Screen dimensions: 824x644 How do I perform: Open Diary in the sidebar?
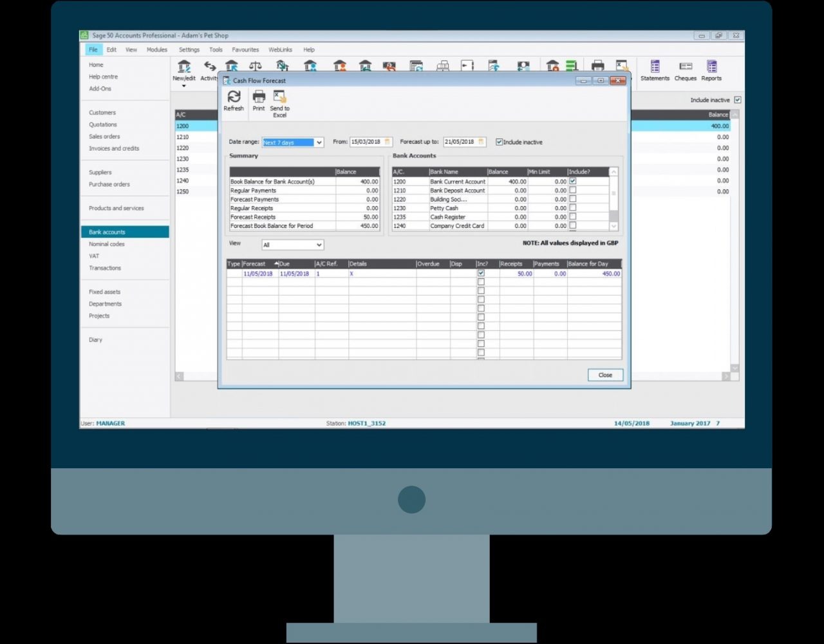95,340
